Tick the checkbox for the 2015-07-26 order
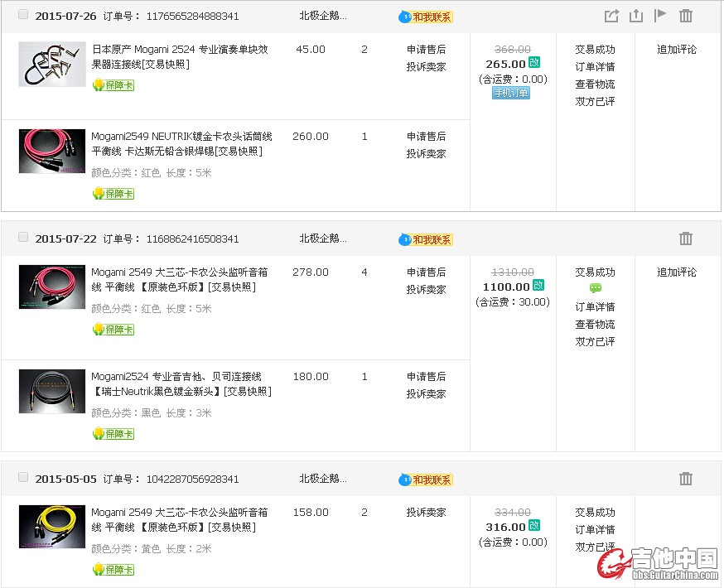Viewport: 724px width, 588px height. pyautogui.click(x=23, y=15)
